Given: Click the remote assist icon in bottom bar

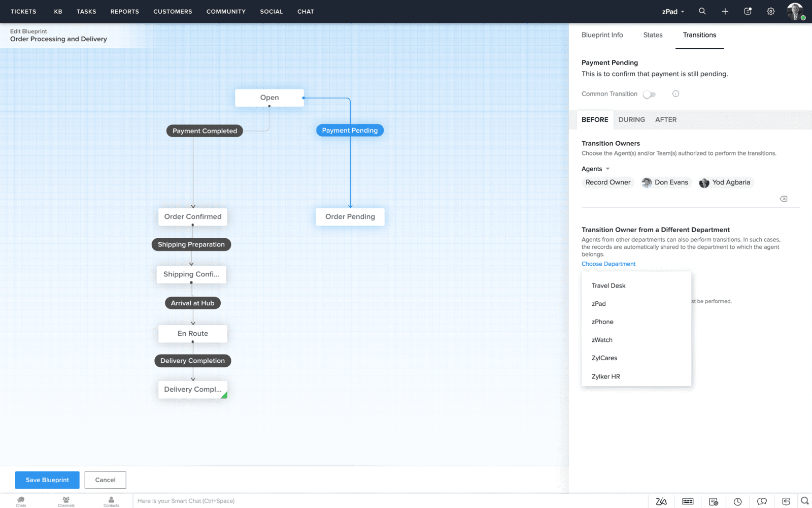Looking at the screenshot, I should (x=714, y=501).
